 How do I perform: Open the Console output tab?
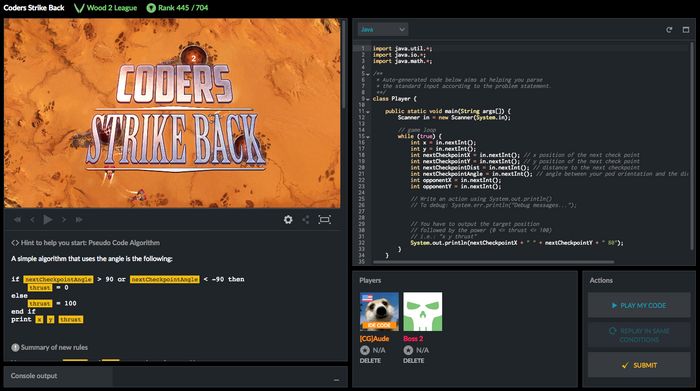click(58, 376)
